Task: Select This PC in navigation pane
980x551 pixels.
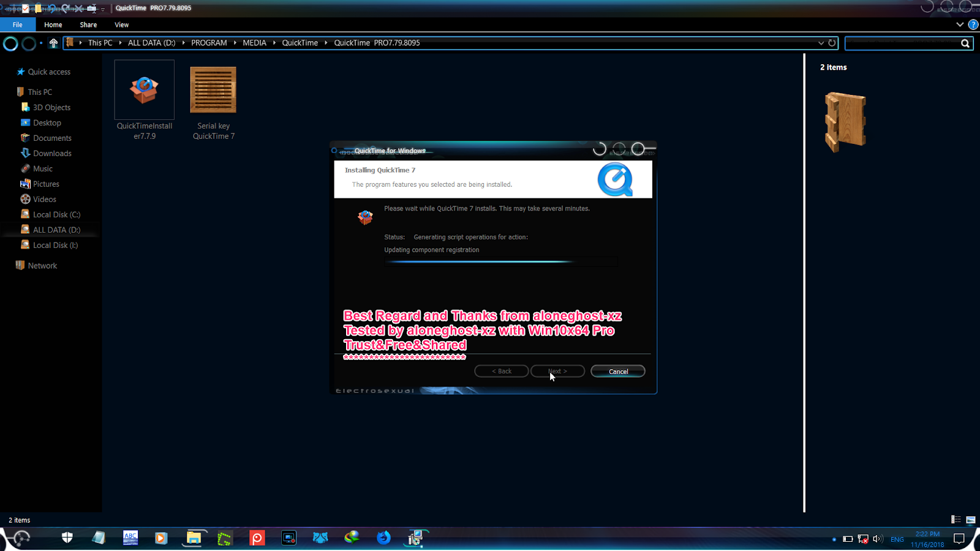Action: [40, 92]
